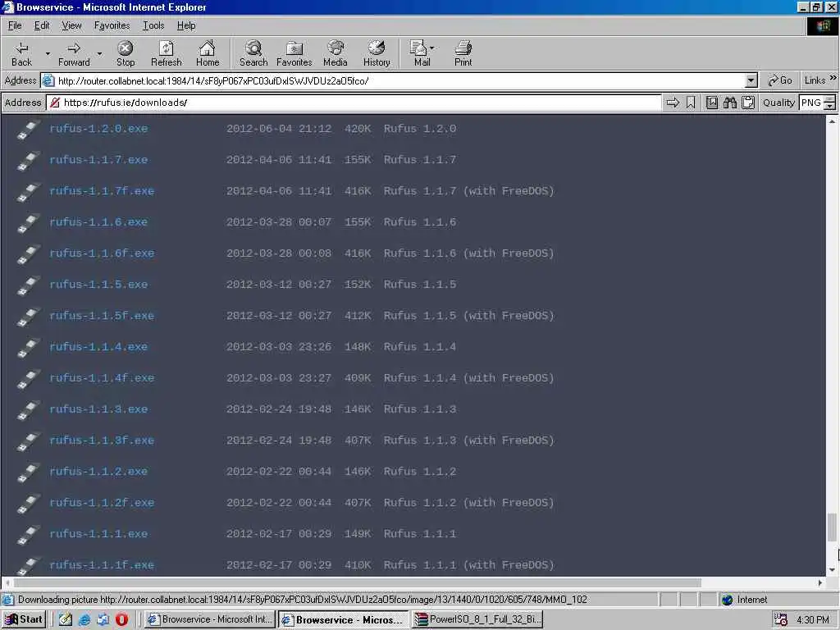
Task: Increase quality with up stepper arrow
Action: (x=830, y=98)
